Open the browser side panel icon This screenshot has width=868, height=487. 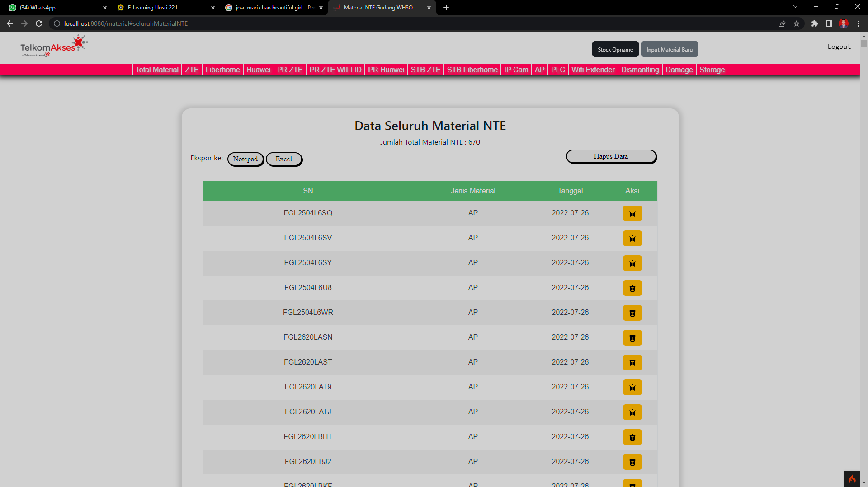(x=829, y=23)
